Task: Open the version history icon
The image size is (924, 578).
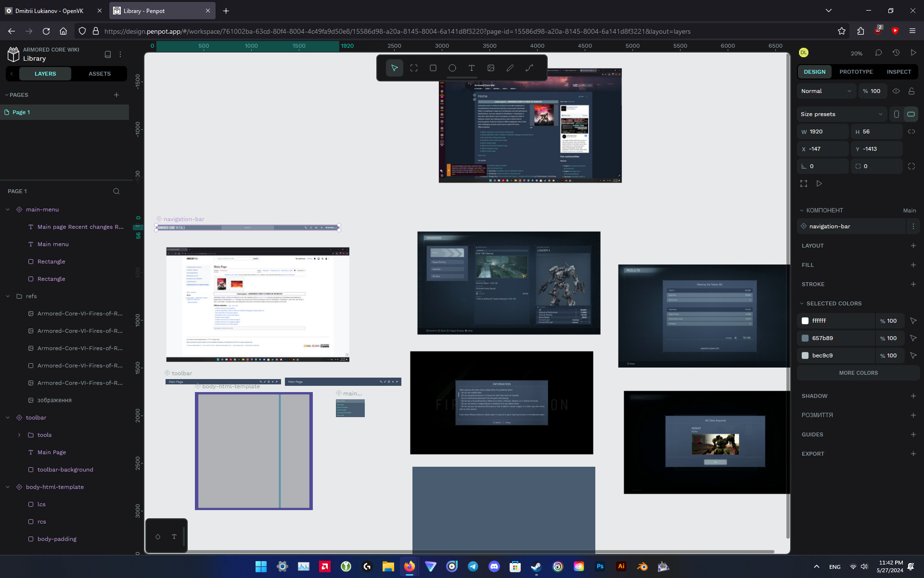Action: (x=896, y=53)
